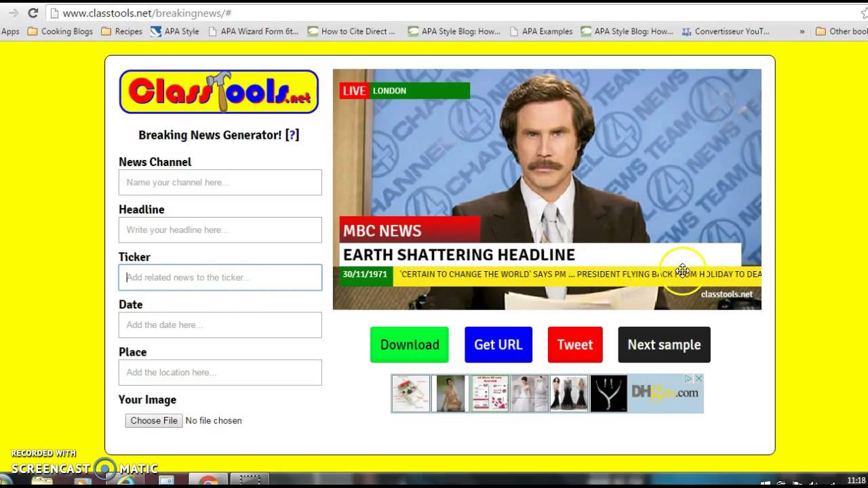Image resolution: width=868 pixels, height=488 pixels.
Task: Reload the page with the browser refresh icon
Action: click(33, 13)
